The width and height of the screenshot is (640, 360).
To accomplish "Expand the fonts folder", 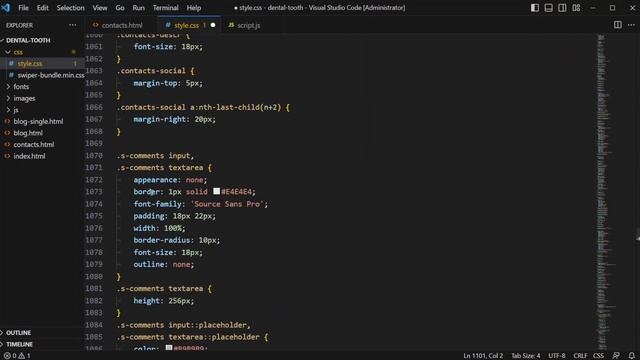I will 21,87.
